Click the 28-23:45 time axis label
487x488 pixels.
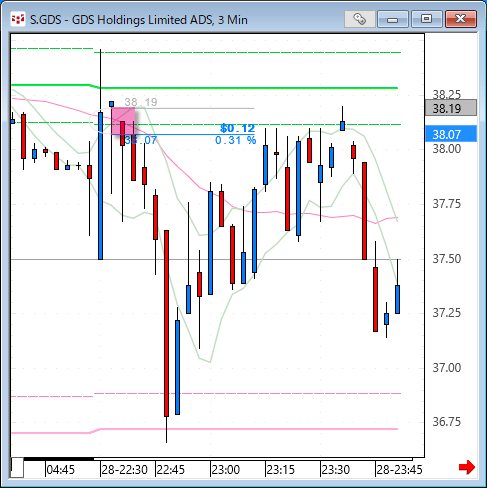point(399,470)
